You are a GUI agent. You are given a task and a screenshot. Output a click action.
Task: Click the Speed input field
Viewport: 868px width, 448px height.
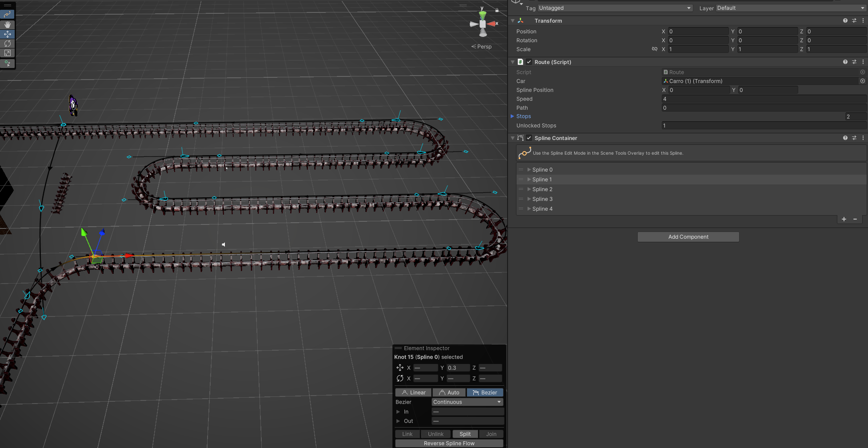(763, 99)
